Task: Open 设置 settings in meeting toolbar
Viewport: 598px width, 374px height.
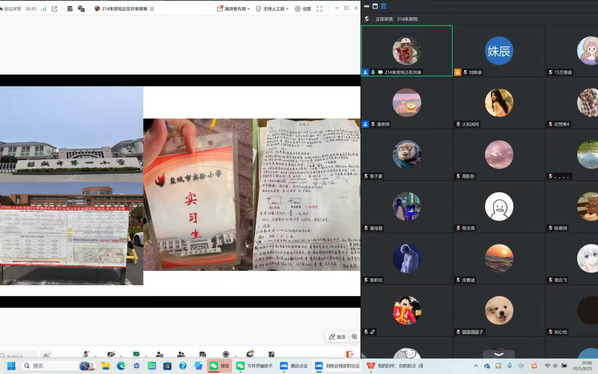Action: point(303,8)
